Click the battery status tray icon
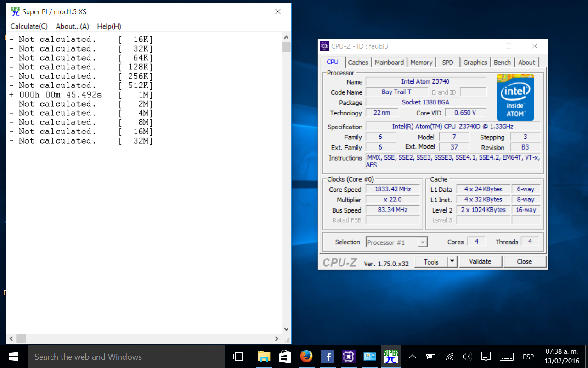Image resolution: width=588 pixels, height=368 pixels. click(x=431, y=356)
